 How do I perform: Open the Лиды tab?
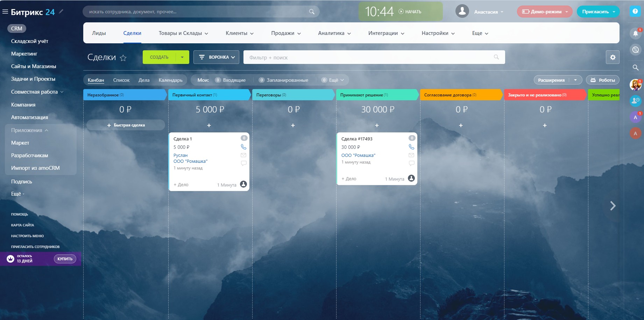(x=99, y=33)
